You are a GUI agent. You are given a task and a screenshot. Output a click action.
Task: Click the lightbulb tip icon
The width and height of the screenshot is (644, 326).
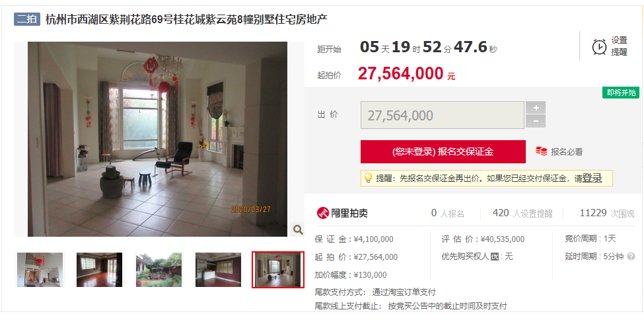pos(368,178)
